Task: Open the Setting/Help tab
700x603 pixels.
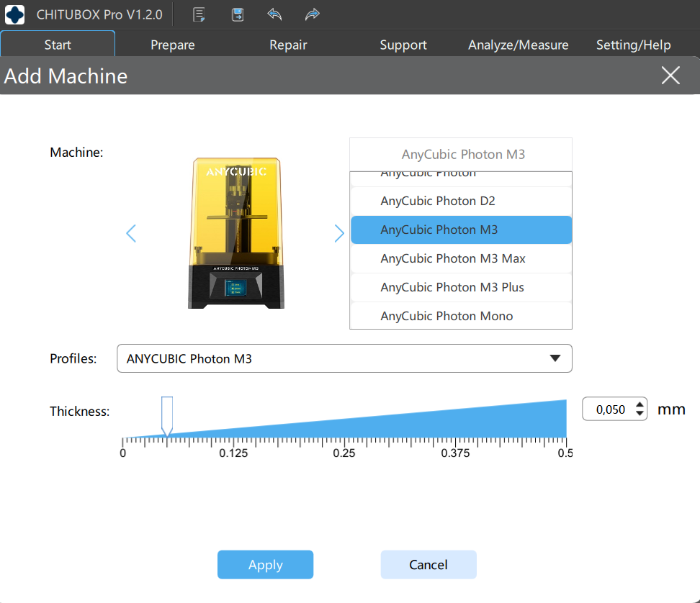Action: (634, 45)
